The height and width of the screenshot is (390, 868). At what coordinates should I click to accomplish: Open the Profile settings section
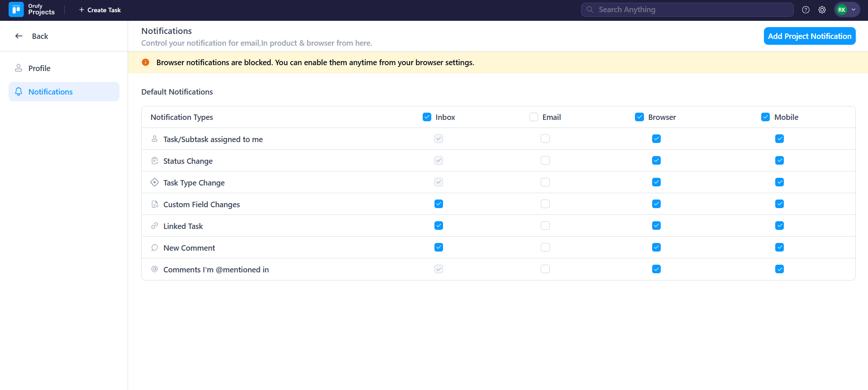pyautogui.click(x=39, y=68)
